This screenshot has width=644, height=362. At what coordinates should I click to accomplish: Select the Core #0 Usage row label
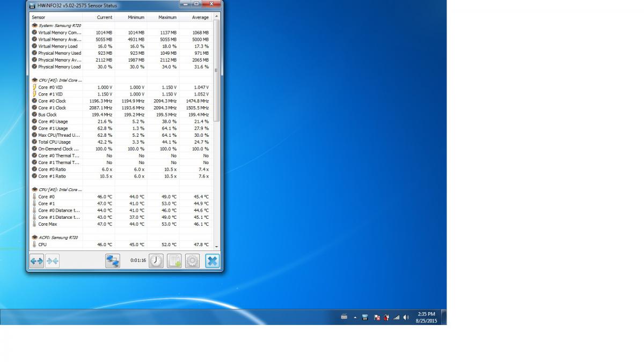pyautogui.click(x=53, y=122)
